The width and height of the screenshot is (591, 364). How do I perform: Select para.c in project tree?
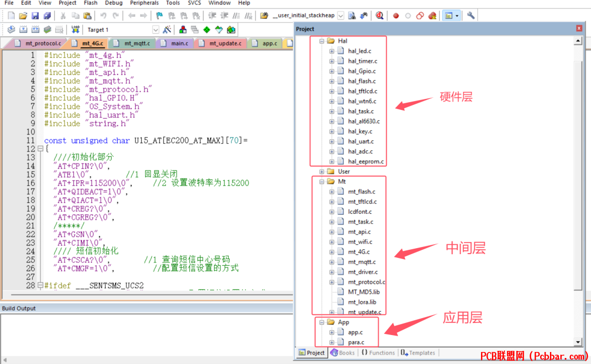pos(356,343)
